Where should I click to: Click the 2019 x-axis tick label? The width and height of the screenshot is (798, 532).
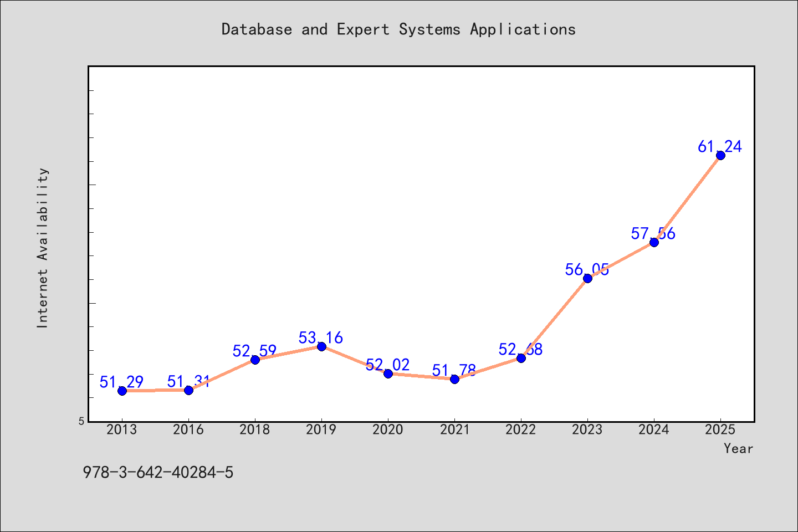click(321, 429)
